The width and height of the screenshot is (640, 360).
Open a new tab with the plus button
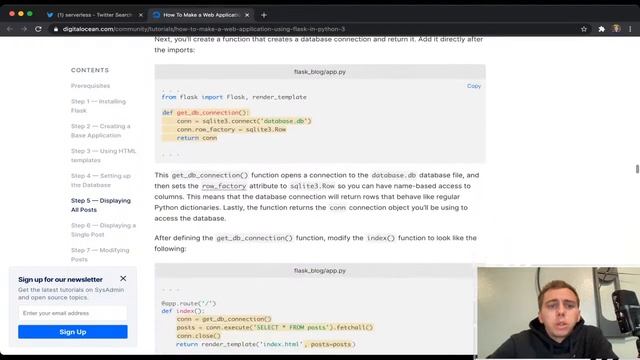point(264,15)
